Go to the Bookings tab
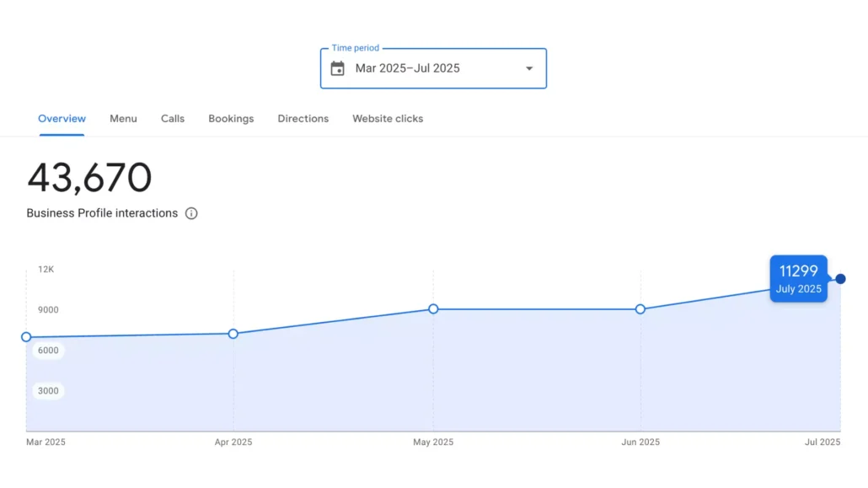The image size is (868, 488). pyautogui.click(x=231, y=119)
